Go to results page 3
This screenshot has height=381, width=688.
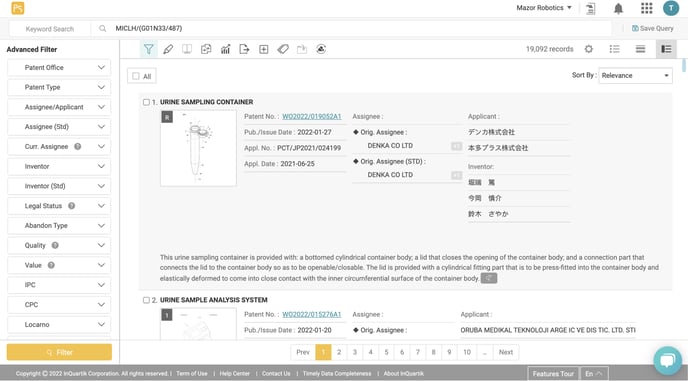coord(355,352)
